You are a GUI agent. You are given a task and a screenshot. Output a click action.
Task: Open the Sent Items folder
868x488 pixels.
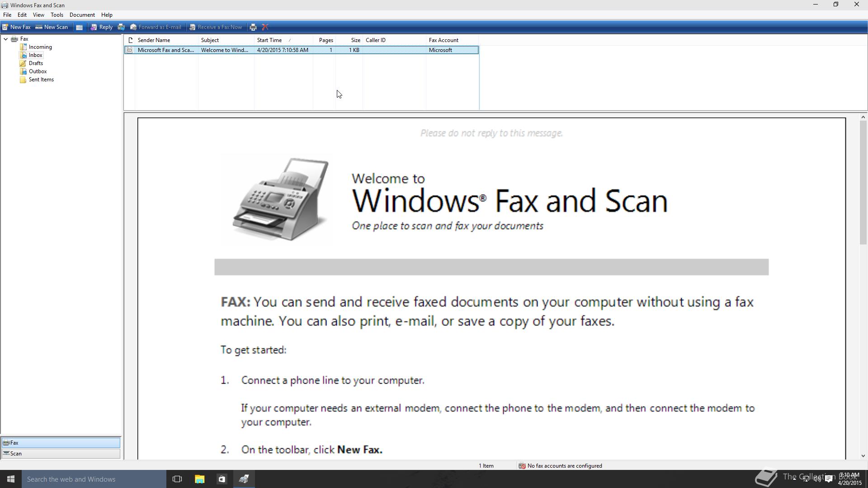tap(41, 80)
